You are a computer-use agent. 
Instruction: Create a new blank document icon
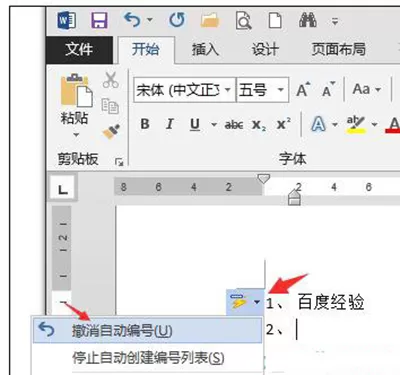click(x=275, y=20)
